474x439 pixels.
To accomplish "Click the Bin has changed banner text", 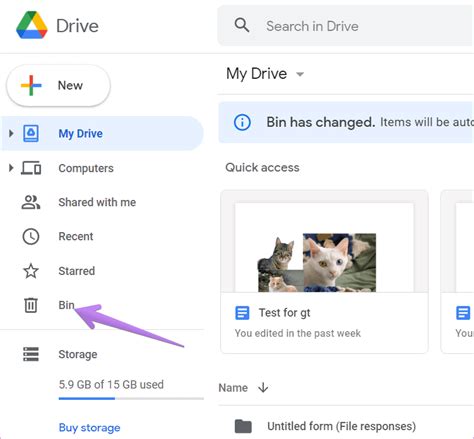I will click(321, 122).
